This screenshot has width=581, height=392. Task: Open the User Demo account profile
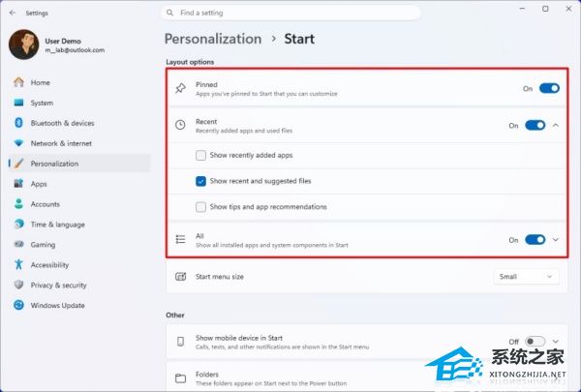(x=57, y=45)
